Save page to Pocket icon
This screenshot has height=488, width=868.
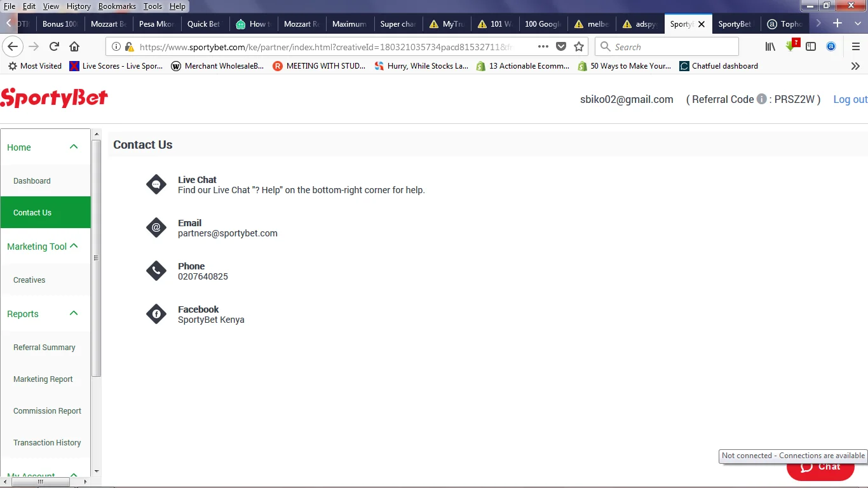(561, 46)
